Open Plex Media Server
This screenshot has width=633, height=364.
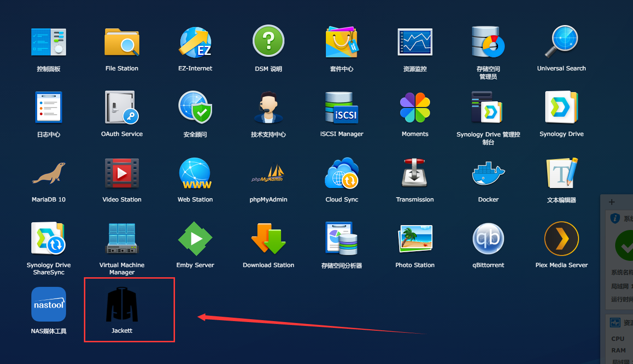point(561,239)
